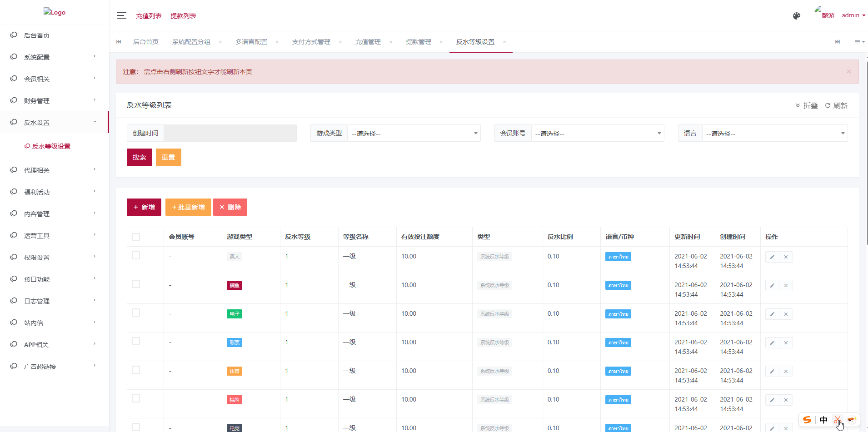Close the 支付方式管理 tab
Image resolution: width=868 pixels, height=432 pixels.
coord(340,42)
